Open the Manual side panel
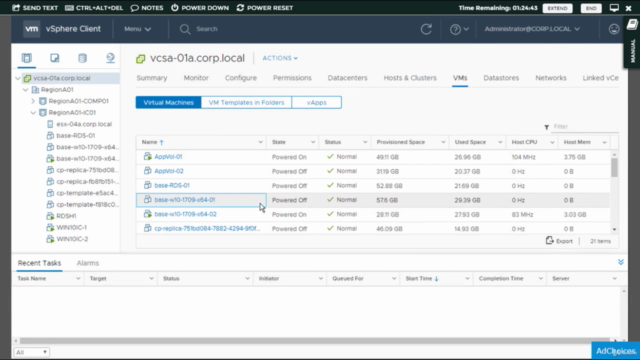640x360 pixels. (632, 43)
